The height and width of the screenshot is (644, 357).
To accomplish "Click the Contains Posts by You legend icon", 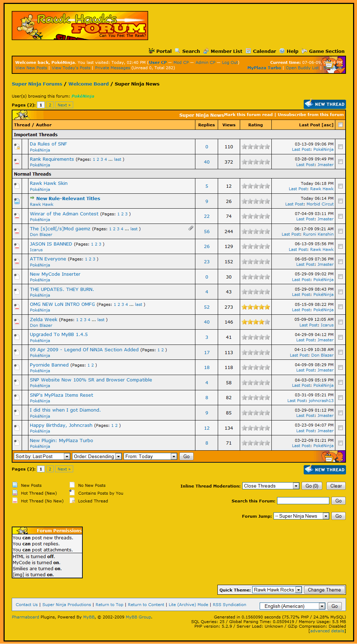I will (x=72, y=492).
